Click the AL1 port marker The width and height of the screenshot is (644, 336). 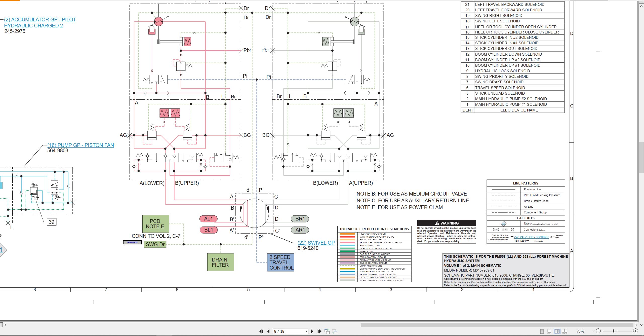pos(209,219)
